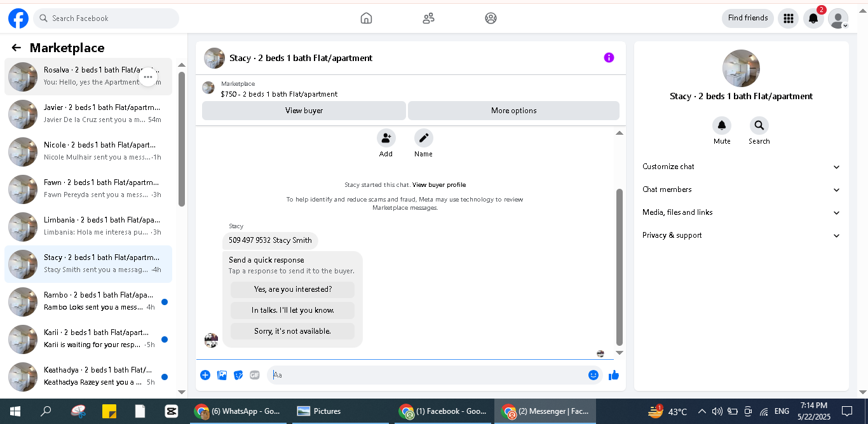Open the Friends icon in top navigation
Viewport: 868px width, 424px height.
click(x=428, y=18)
